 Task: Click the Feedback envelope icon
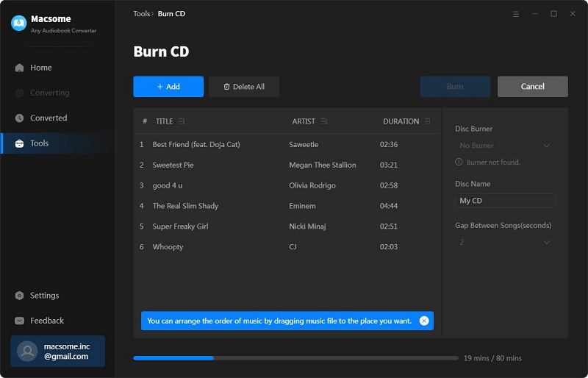(x=19, y=321)
